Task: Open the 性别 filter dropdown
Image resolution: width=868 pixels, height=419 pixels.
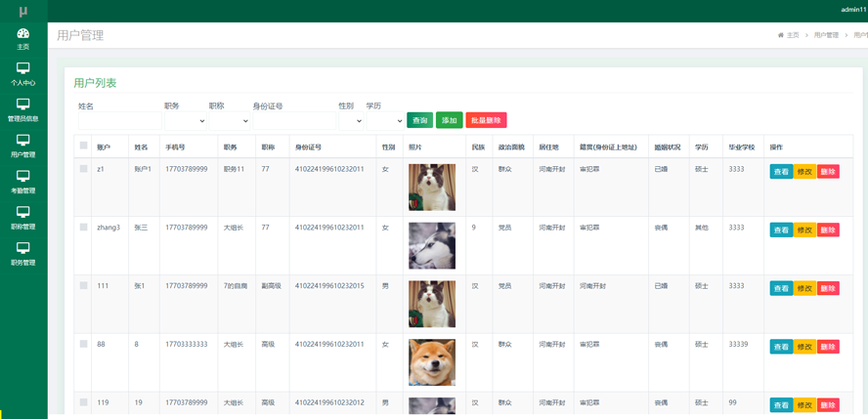Action: coord(351,120)
